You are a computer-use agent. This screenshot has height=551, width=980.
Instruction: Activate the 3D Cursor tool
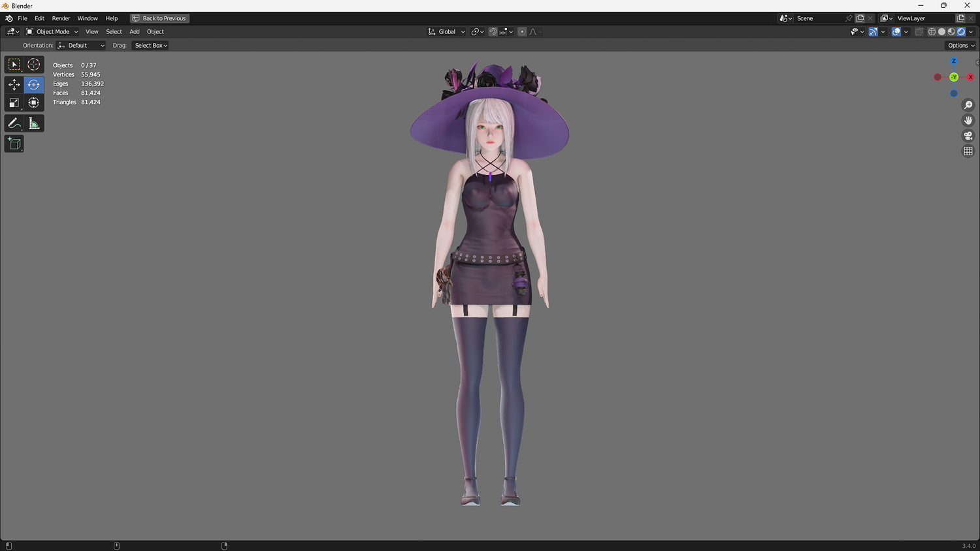[x=34, y=65]
